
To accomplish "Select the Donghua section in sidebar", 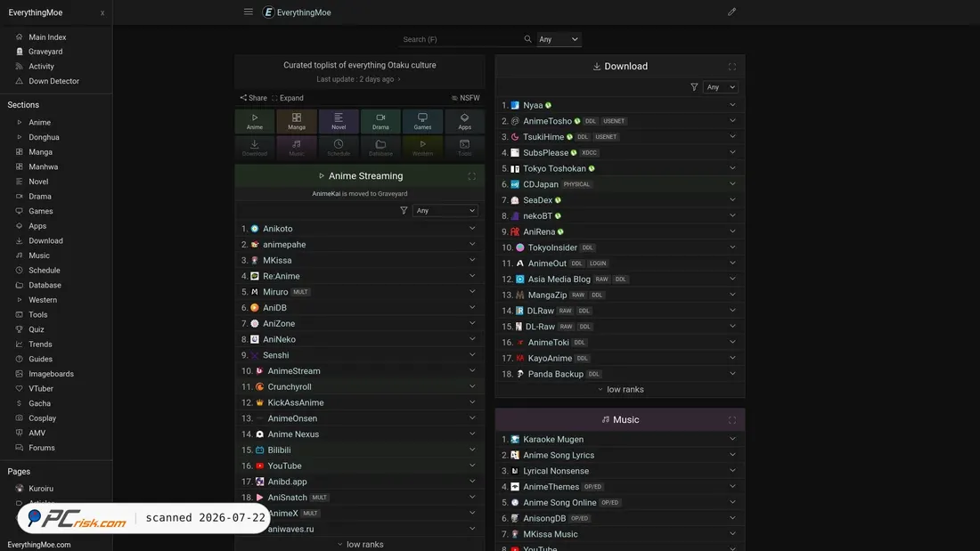I will pyautogui.click(x=44, y=137).
